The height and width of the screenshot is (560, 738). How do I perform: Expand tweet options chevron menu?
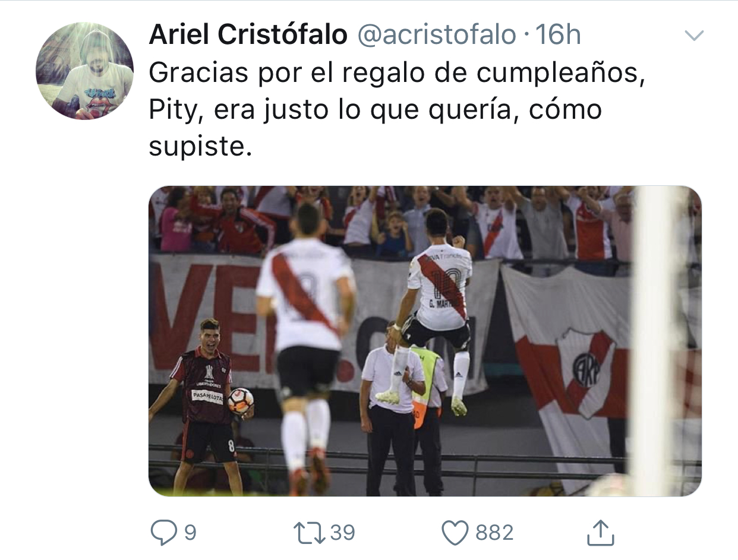694,36
